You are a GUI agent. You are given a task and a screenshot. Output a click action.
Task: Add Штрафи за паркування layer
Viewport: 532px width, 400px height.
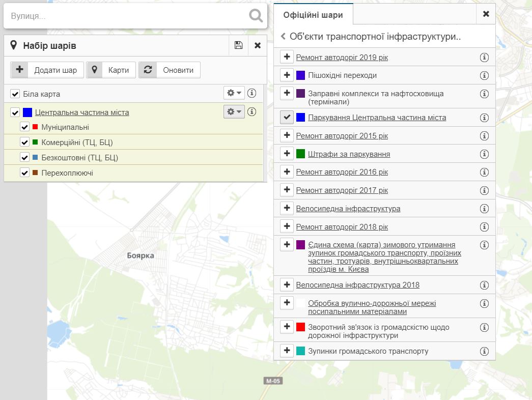(x=287, y=154)
